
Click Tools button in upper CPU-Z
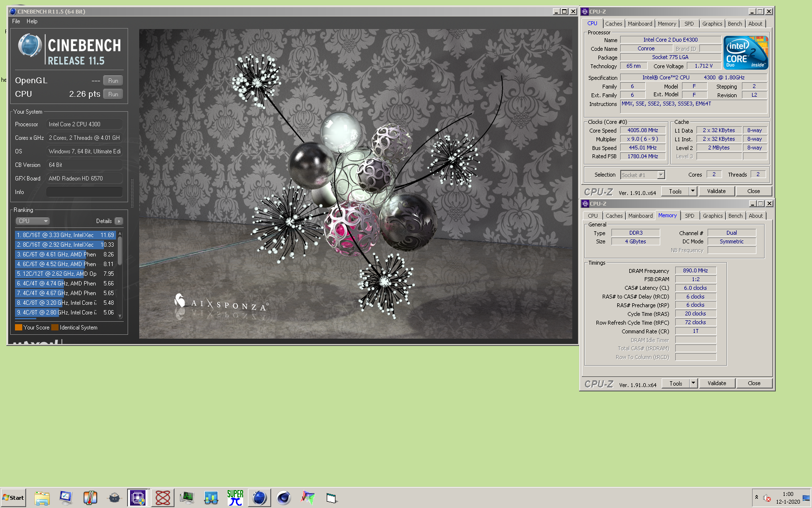(x=675, y=191)
